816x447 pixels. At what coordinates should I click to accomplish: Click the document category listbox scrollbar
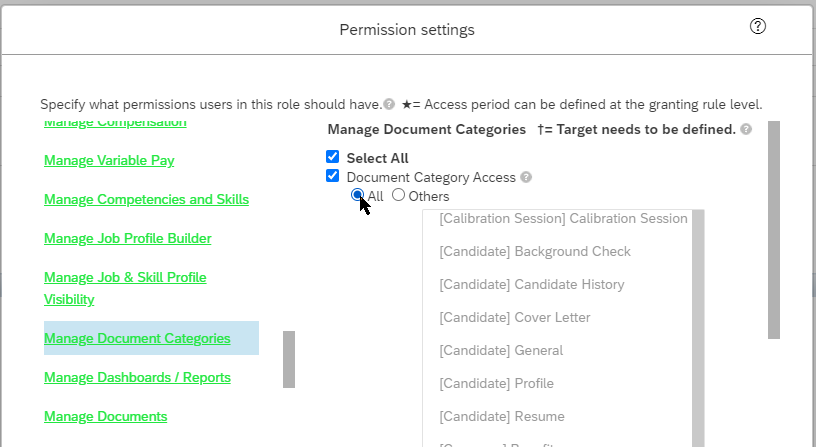[x=698, y=328]
